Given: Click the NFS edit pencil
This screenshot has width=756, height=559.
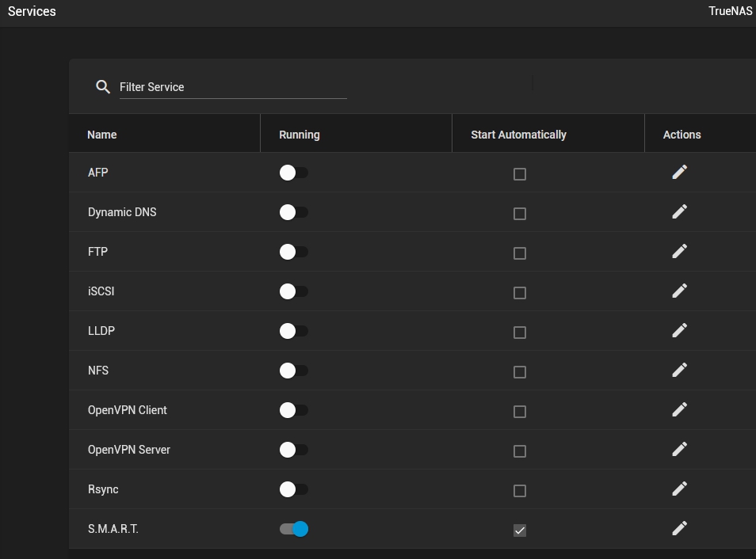Looking at the screenshot, I should [679, 370].
